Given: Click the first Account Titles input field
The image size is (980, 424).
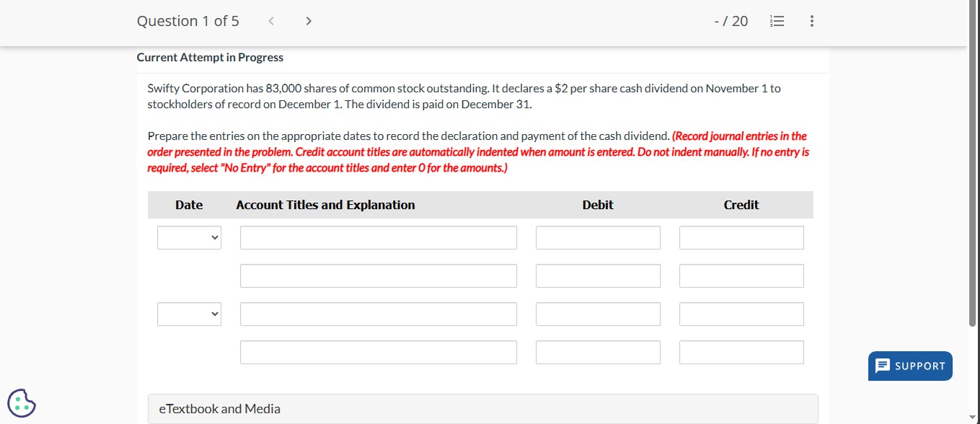Looking at the screenshot, I should 378,237.
